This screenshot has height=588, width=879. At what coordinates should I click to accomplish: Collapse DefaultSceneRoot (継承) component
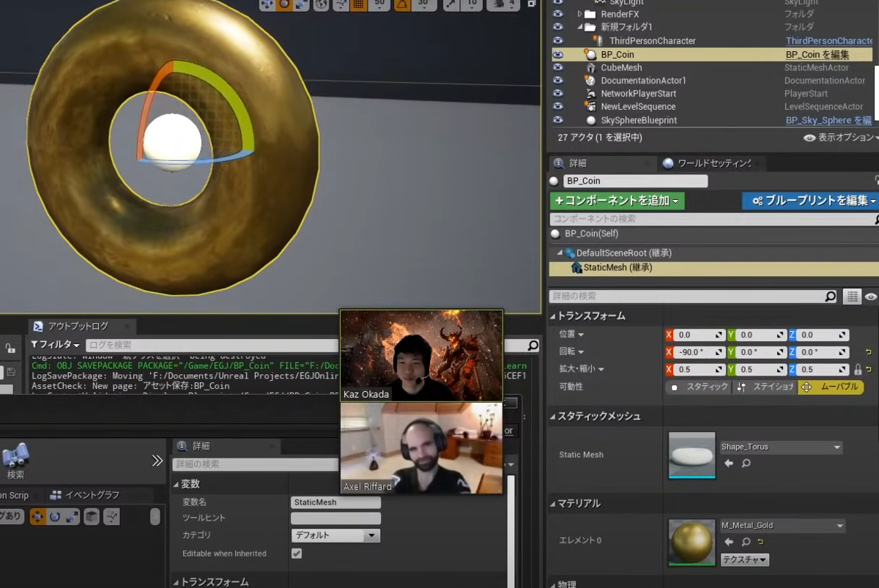click(x=560, y=253)
